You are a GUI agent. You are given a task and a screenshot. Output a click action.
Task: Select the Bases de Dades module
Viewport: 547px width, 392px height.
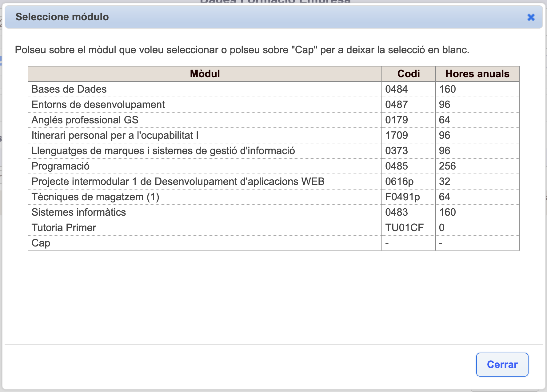point(69,89)
